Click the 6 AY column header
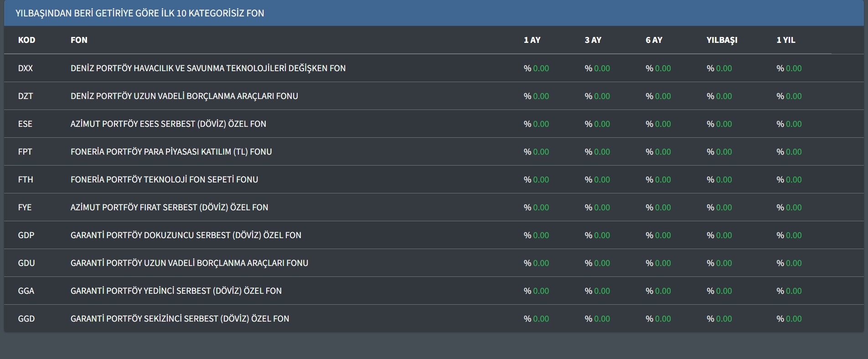Viewport: 868px width, 359px height. pos(654,40)
